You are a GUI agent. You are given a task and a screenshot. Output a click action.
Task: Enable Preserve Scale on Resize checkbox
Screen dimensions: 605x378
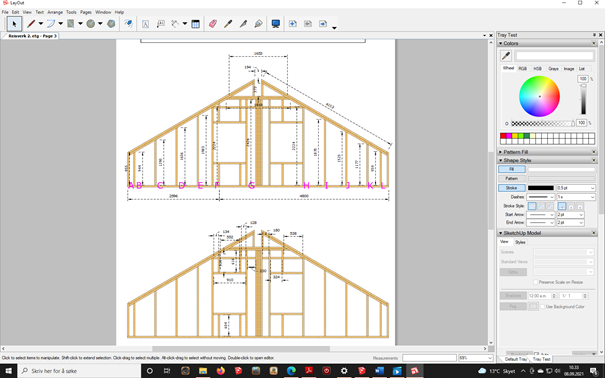click(536, 282)
